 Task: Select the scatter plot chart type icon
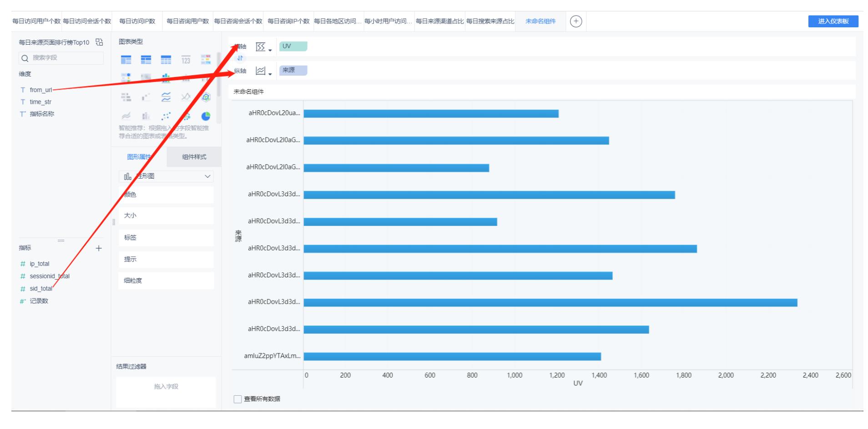pyautogui.click(x=166, y=116)
